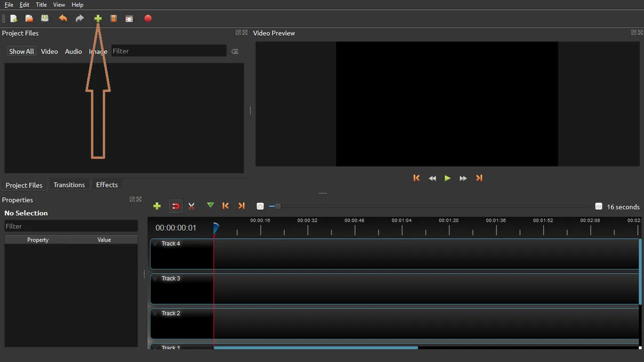Close the Properties panel
644x362 pixels.
point(139,200)
